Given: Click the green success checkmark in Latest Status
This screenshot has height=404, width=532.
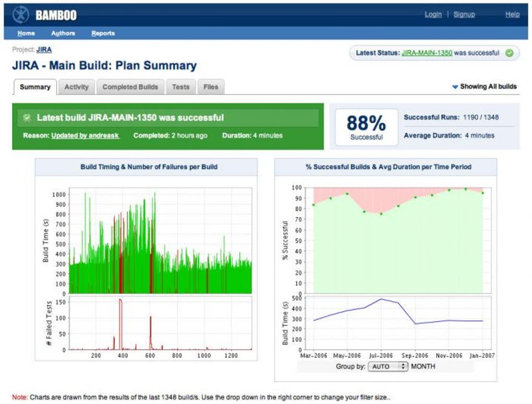Looking at the screenshot, I should coord(509,53).
